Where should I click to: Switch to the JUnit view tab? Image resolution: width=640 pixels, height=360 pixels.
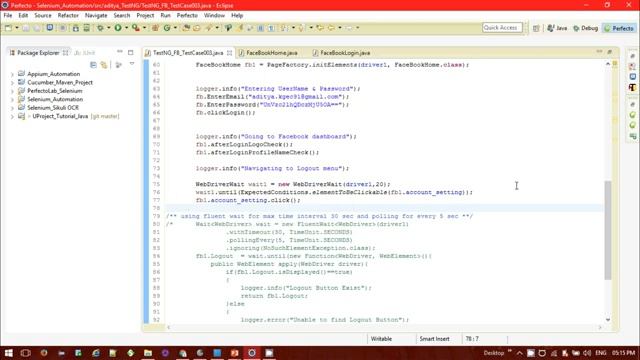[84, 53]
